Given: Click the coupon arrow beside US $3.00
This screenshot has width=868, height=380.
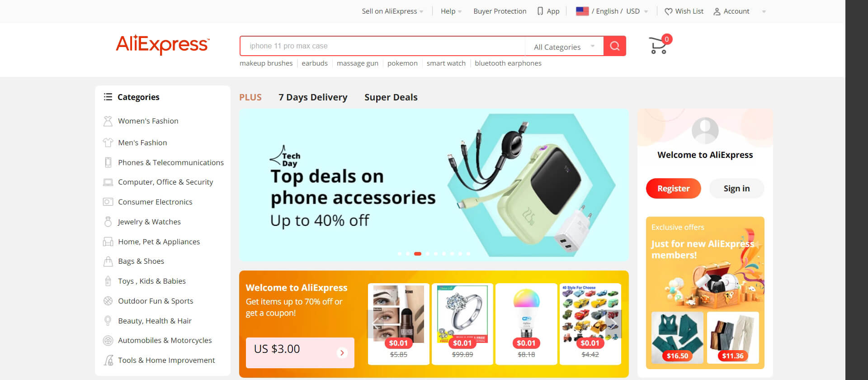Looking at the screenshot, I should point(342,352).
